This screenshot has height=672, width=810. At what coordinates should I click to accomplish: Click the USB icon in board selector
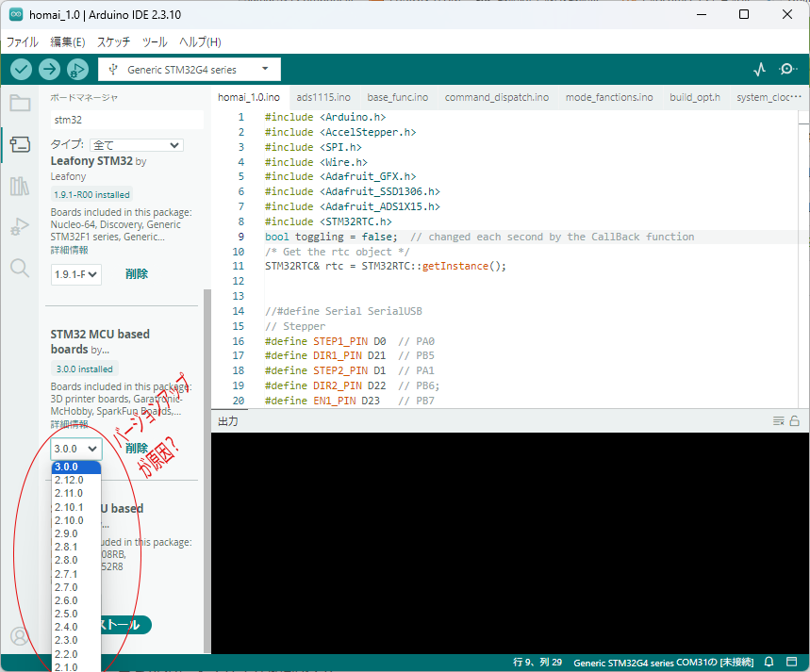click(x=113, y=69)
